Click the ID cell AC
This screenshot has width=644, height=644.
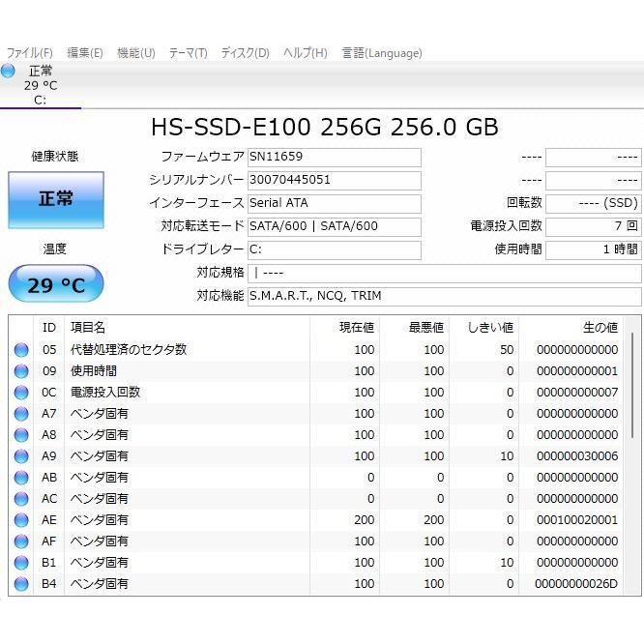tap(49, 499)
